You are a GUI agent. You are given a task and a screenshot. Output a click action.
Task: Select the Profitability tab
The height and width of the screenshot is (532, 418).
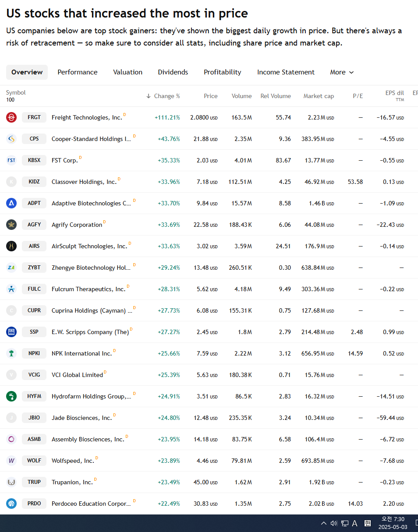pyautogui.click(x=223, y=72)
